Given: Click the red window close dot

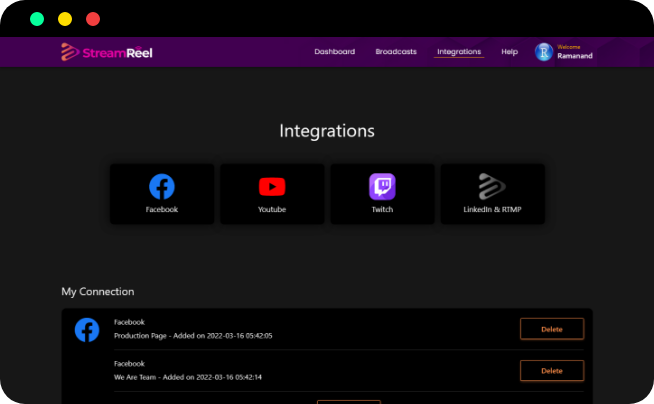Looking at the screenshot, I should (93, 19).
